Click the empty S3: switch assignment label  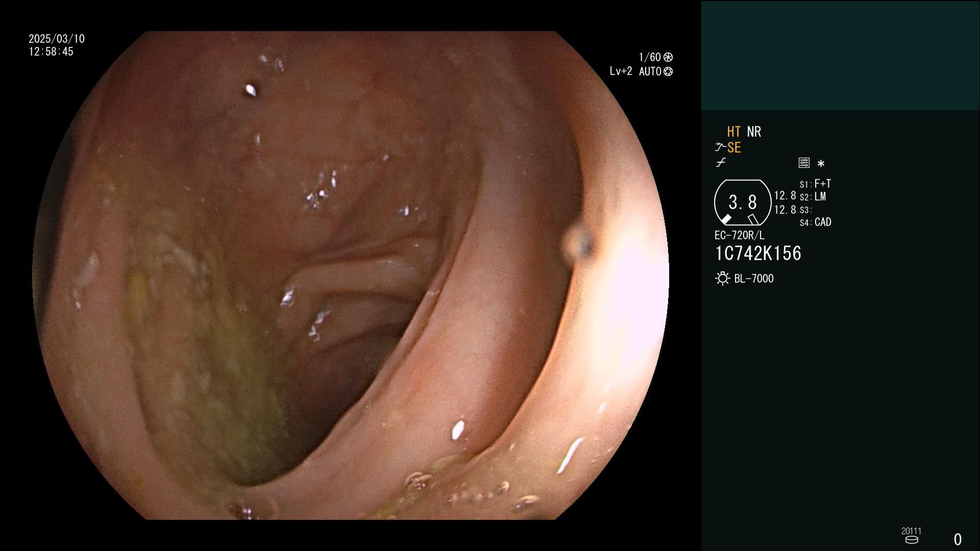[805, 210]
